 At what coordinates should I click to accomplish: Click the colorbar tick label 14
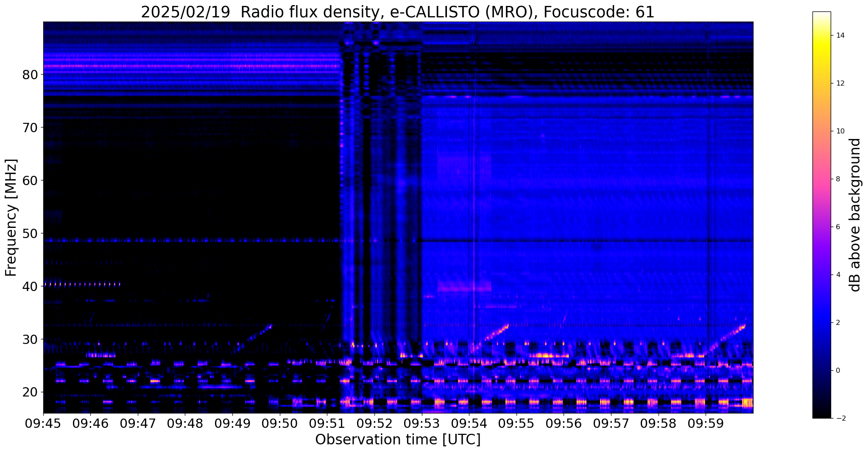840,36
